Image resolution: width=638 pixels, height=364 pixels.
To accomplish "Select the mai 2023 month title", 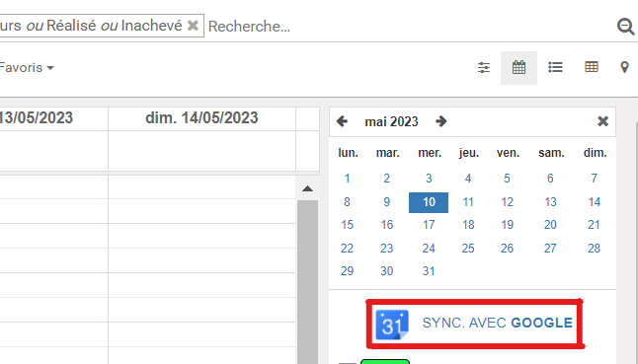I will 391,121.
